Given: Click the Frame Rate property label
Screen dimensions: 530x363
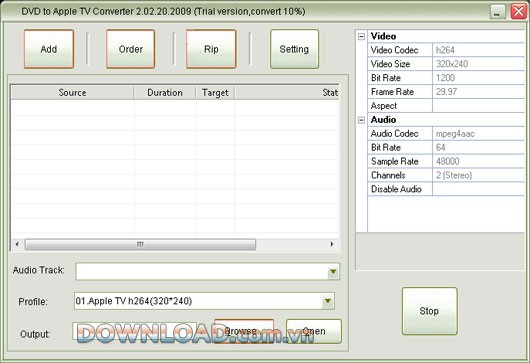Looking at the screenshot, I should (x=392, y=92).
